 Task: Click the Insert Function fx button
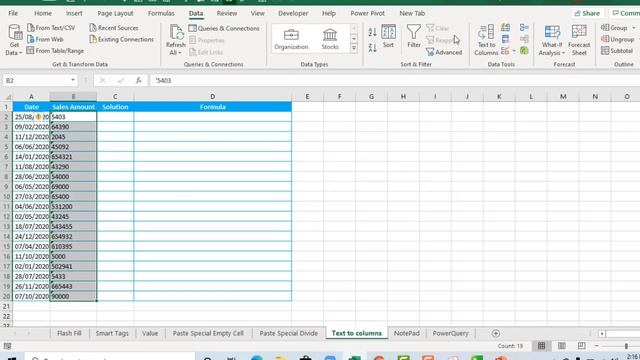[x=138, y=80]
